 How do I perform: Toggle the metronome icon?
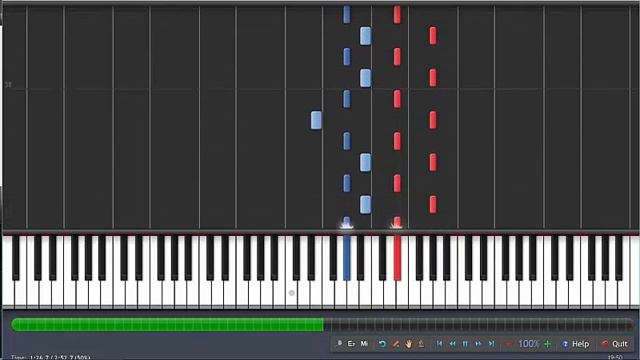point(421,344)
